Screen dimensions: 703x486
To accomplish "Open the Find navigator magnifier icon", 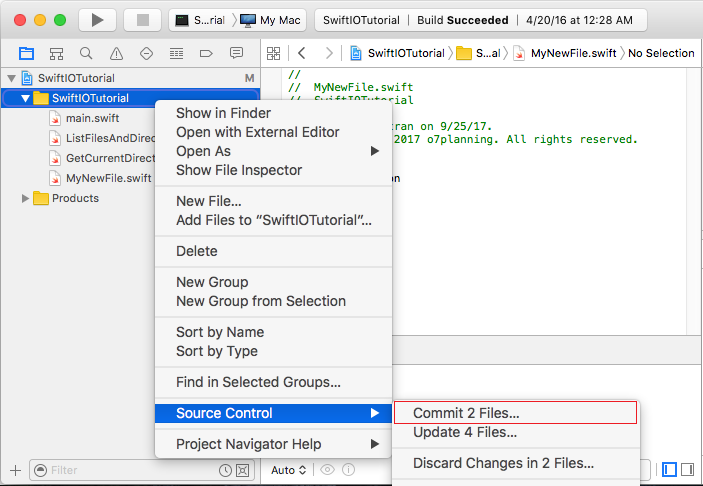I will (86, 54).
